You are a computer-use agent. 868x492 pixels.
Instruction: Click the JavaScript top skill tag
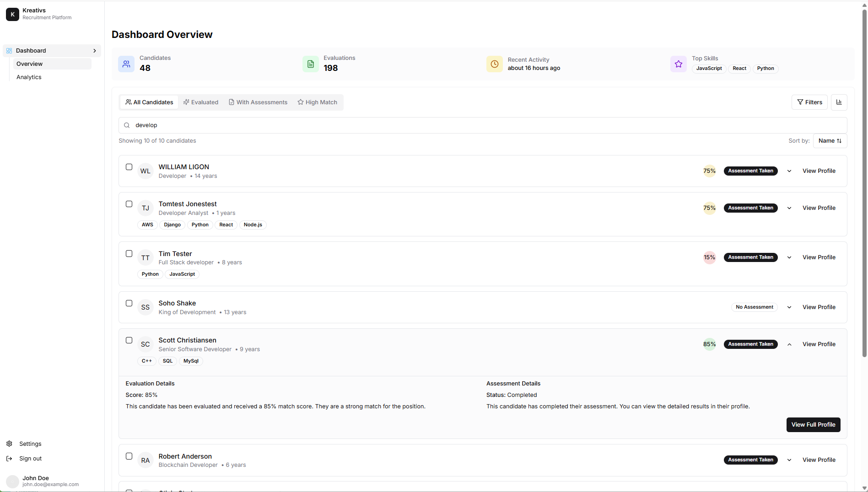tap(709, 69)
